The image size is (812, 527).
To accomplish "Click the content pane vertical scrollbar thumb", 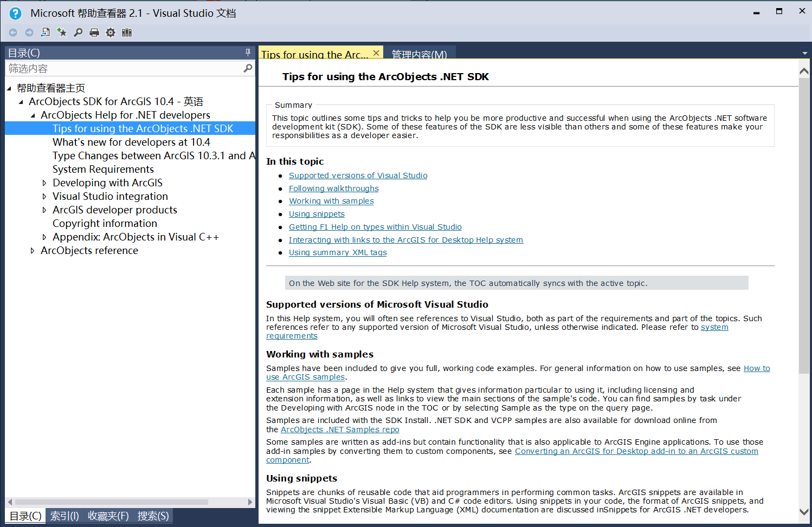I will (804, 225).
